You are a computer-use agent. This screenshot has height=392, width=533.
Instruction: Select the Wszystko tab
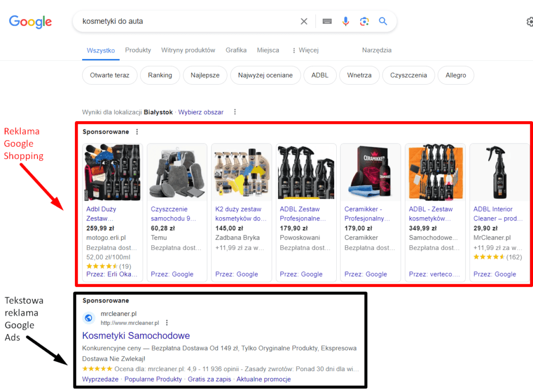click(x=100, y=50)
